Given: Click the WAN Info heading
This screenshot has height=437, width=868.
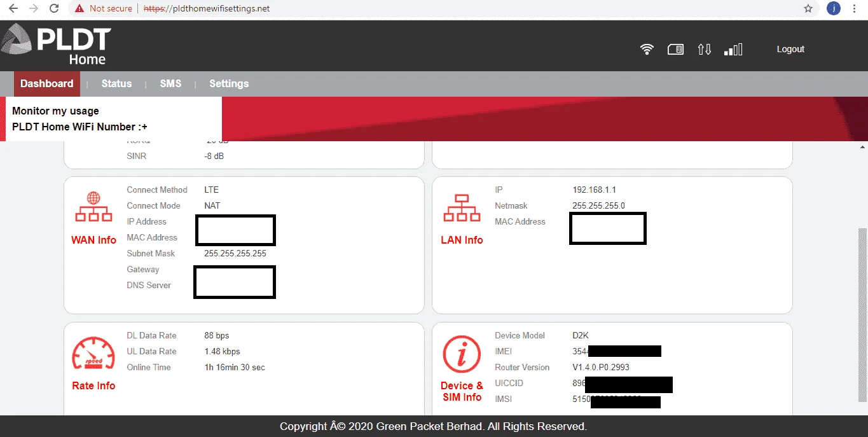Looking at the screenshot, I should (x=93, y=240).
